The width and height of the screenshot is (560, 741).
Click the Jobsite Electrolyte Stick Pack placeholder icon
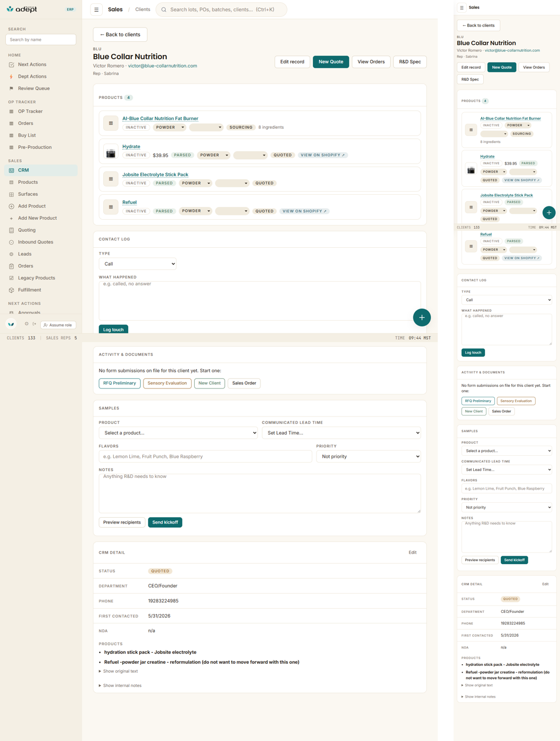(x=111, y=179)
